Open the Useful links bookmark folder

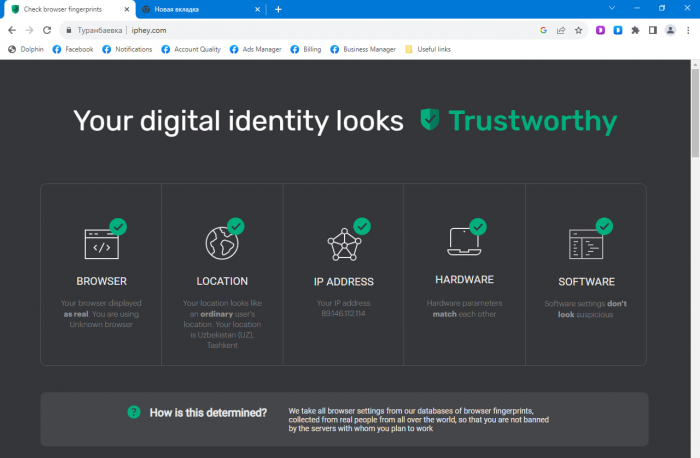(x=428, y=49)
